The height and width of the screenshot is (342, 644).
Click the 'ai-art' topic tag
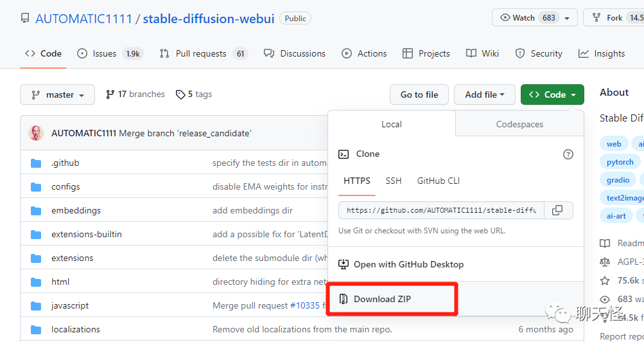coord(616,216)
